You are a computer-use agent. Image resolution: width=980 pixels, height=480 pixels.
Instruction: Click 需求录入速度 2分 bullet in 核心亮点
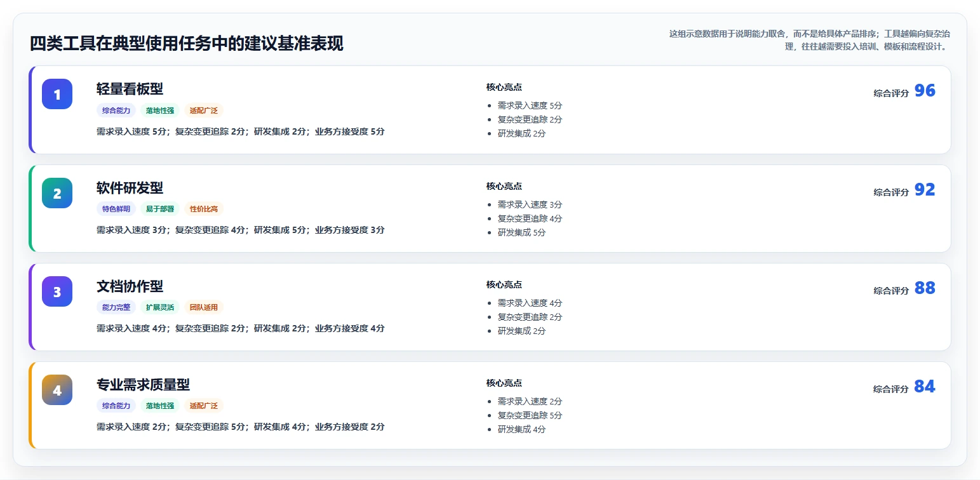pyautogui.click(x=530, y=401)
